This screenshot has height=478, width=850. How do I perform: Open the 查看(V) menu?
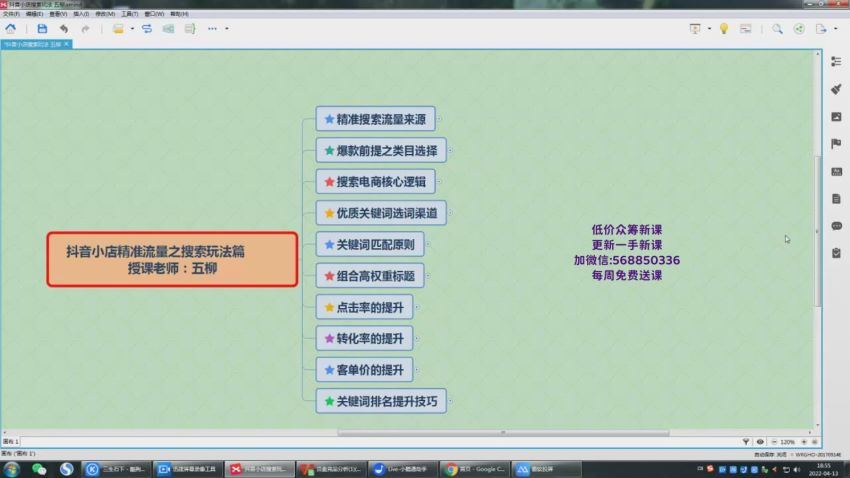(x=58, y=14)
